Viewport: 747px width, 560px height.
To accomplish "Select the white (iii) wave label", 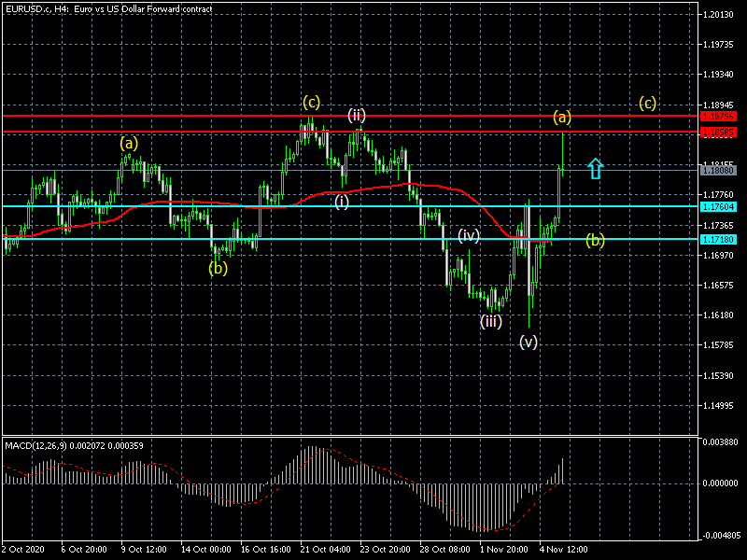I will pos(491,322).
